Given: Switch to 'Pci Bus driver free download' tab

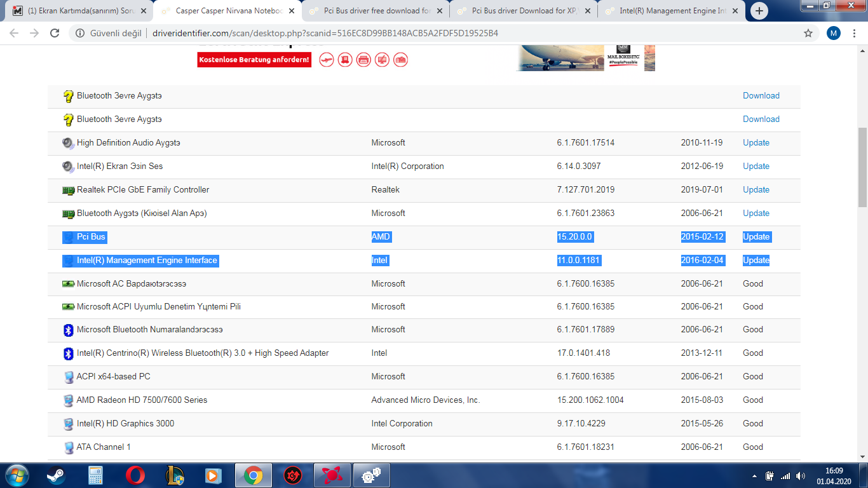Looking at the screenshot, I should click(x=375, y=11).
